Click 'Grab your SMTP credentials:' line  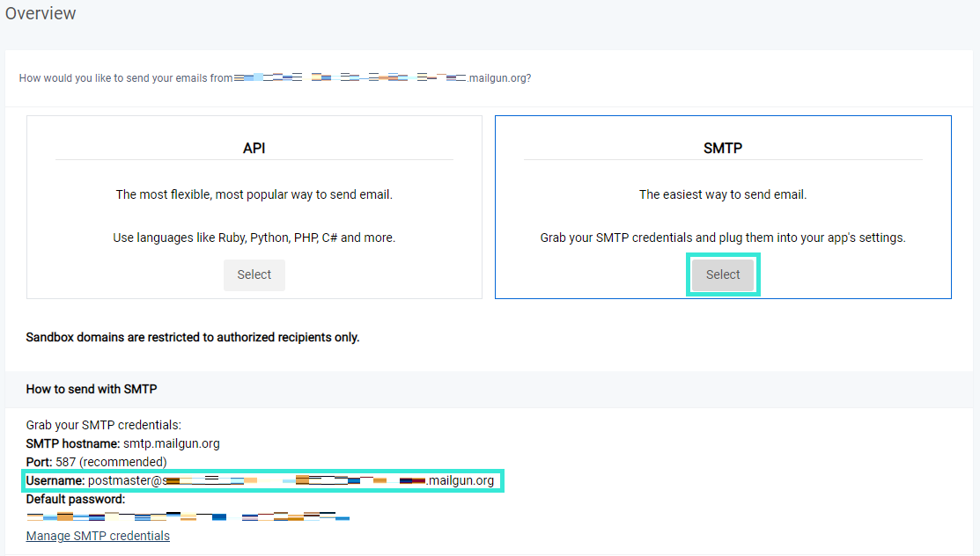(103, 426)
